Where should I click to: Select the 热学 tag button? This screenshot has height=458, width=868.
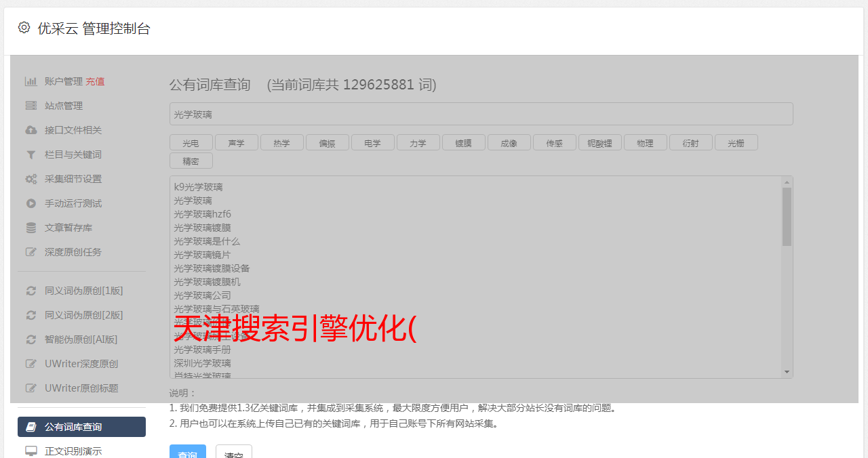coord(282,142)
